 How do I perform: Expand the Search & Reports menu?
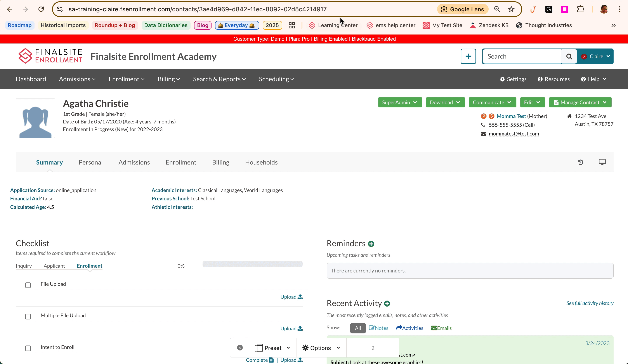click(219, 79)
